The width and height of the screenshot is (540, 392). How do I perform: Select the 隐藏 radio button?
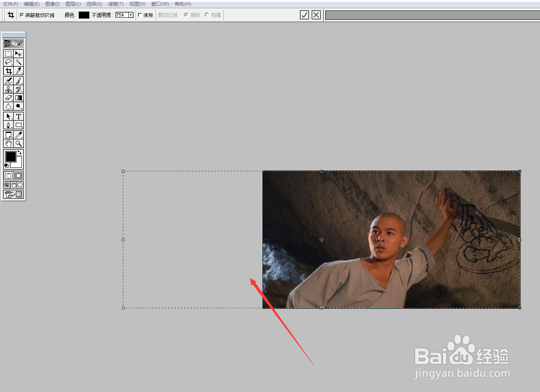[207, 15]
